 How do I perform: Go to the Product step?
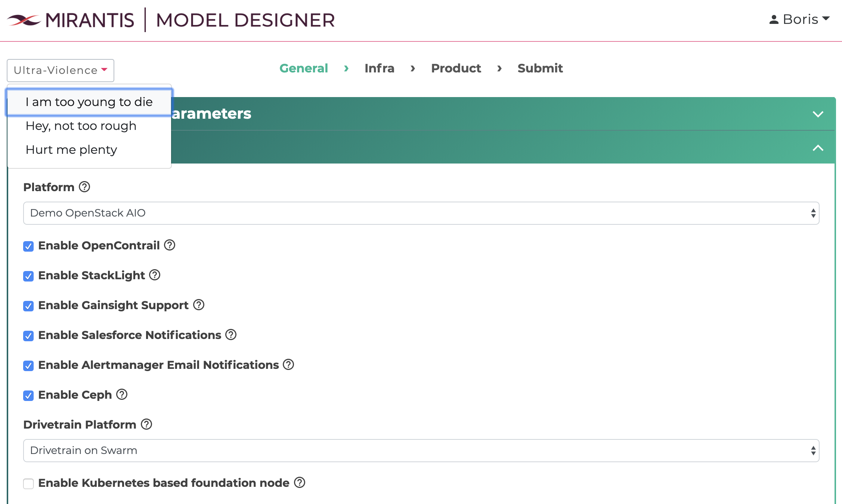point(456,68)
